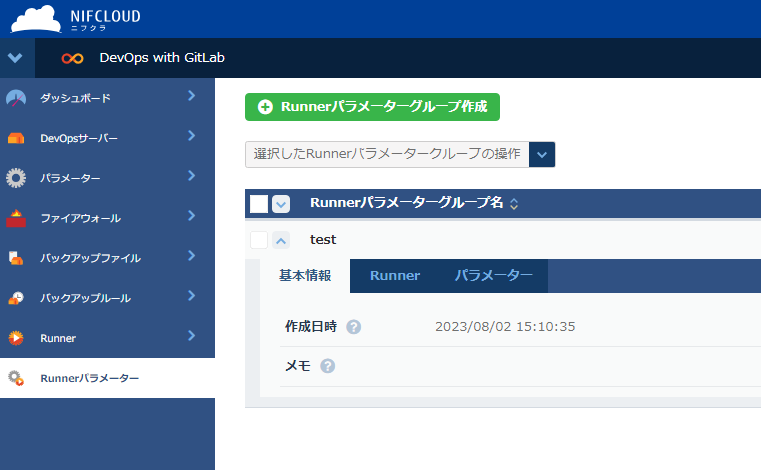Screen dimensions: 761x470
Task: Open パラメーター menu item in sidebar
Action: pyautogui.click(x=107, y=178)
